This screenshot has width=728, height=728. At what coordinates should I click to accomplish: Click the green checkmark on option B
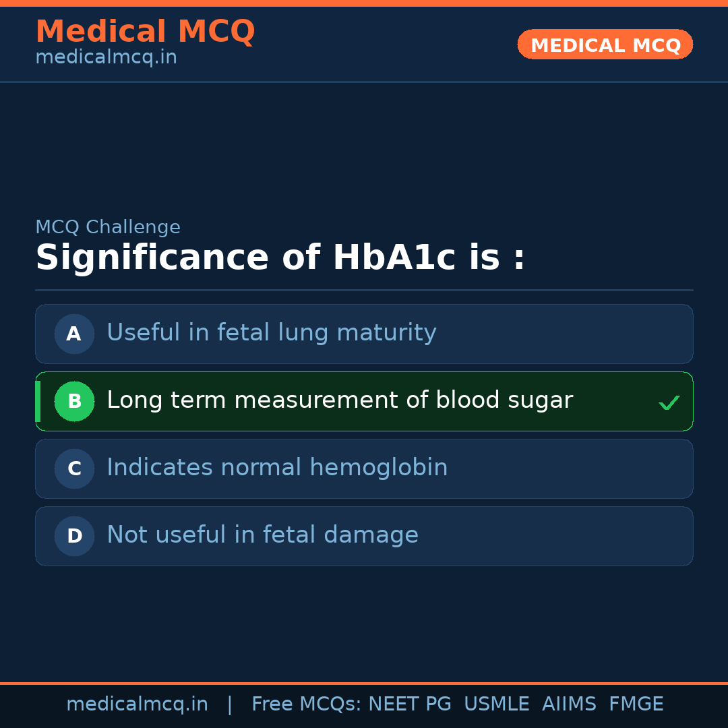pyautogui.click(x=669, y=402)
